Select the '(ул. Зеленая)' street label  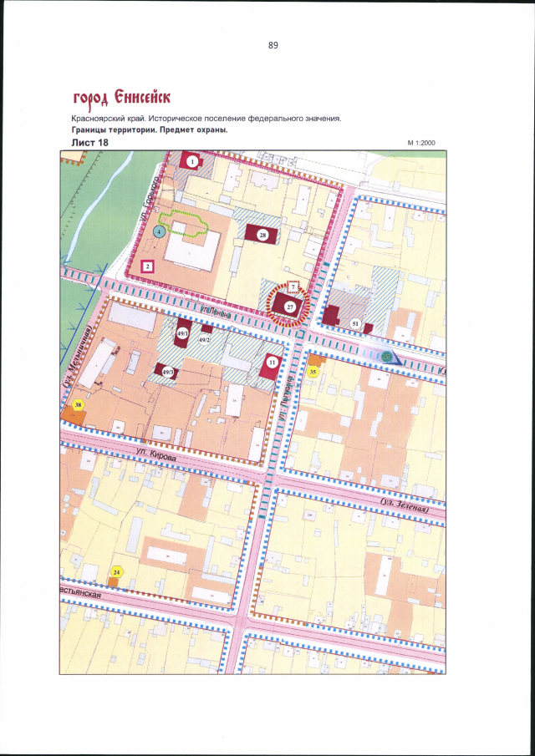pos(405,505)
